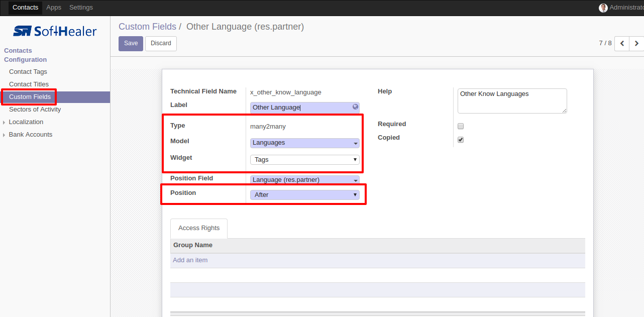Screen dimensions: 644x317
Task: Click the 7 / 8 pager counter
Action: 605,43
